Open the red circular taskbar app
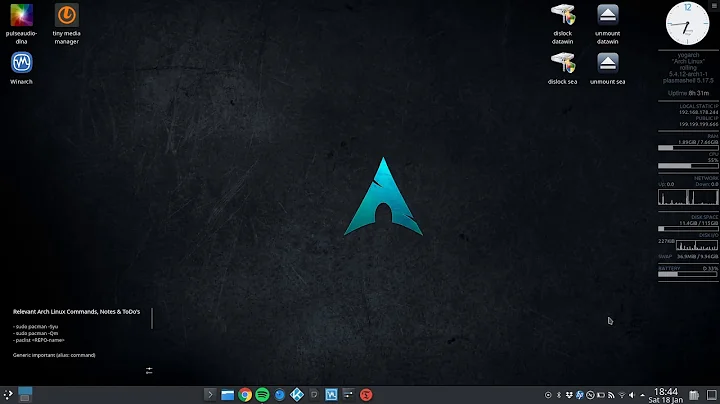The width and height of the screenshot is (720, 404). (x=366, y=394)
